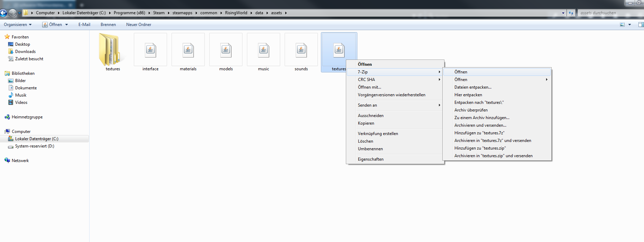
Task: Open the Organisieren dropdown menu
Action: (18, 25)
